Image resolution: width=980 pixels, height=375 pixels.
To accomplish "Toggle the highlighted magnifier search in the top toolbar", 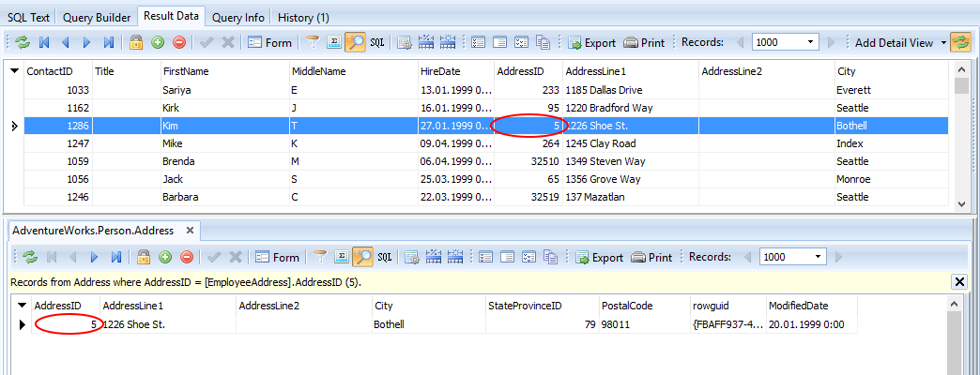I will [356, 42].
